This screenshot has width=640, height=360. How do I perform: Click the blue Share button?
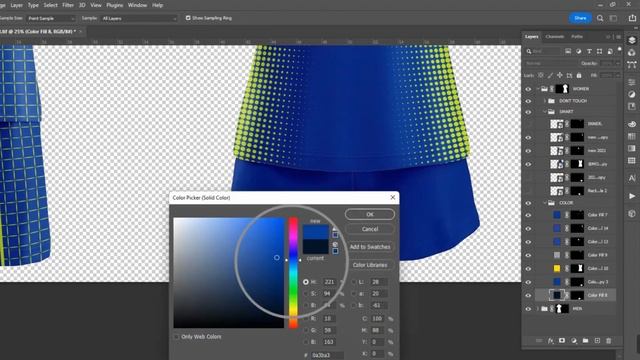coord(580,18)
